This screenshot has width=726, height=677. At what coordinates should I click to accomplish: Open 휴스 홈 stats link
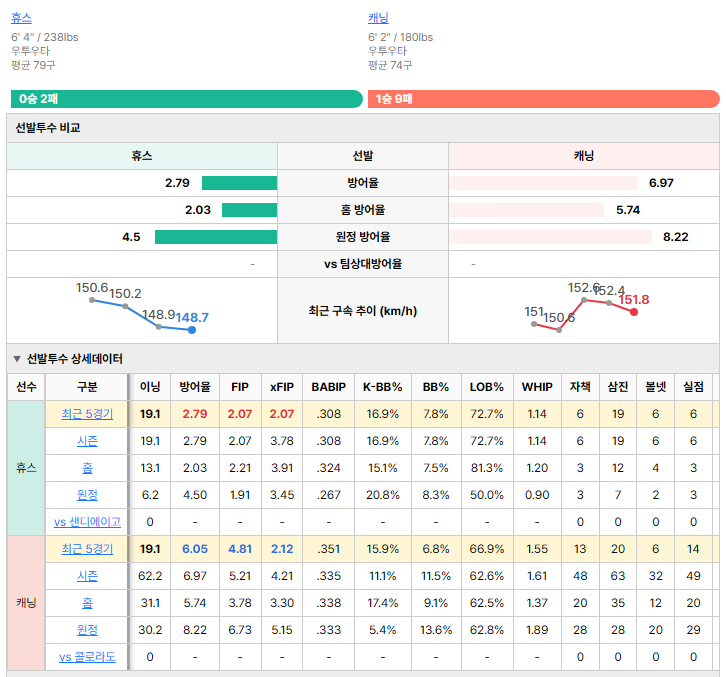87,468
